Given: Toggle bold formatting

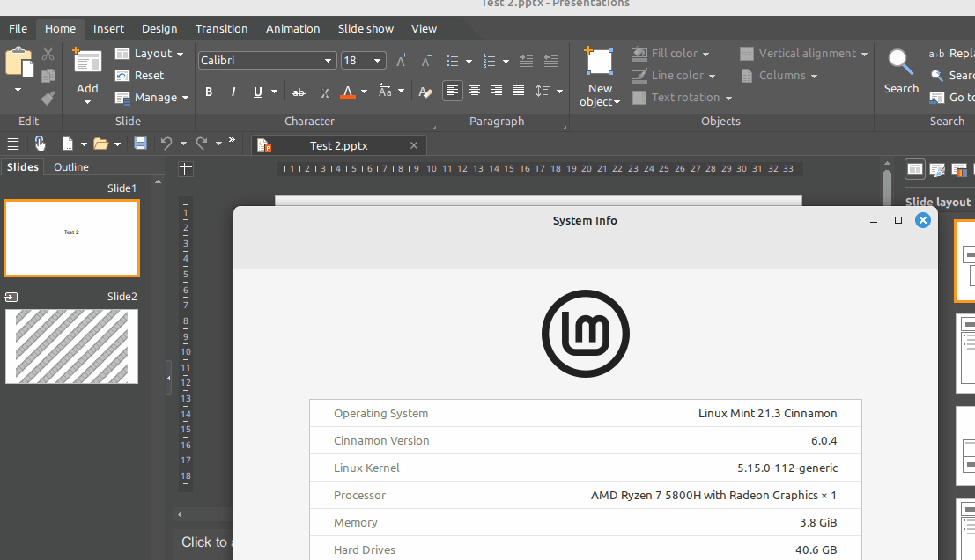Looking at the screenshot, I should click(209, 92).
